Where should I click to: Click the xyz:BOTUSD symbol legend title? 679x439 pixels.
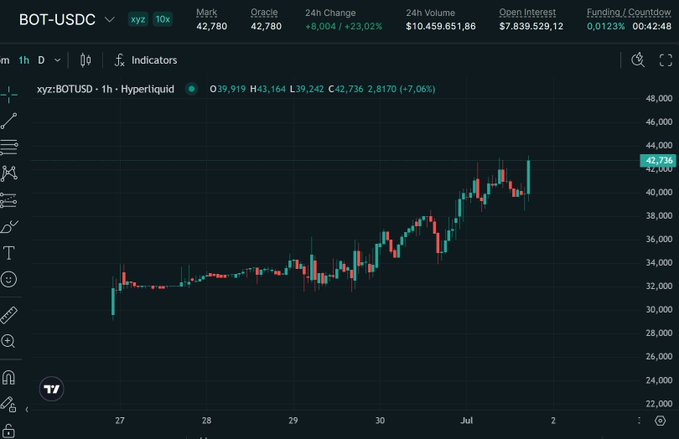coord(106,89)
